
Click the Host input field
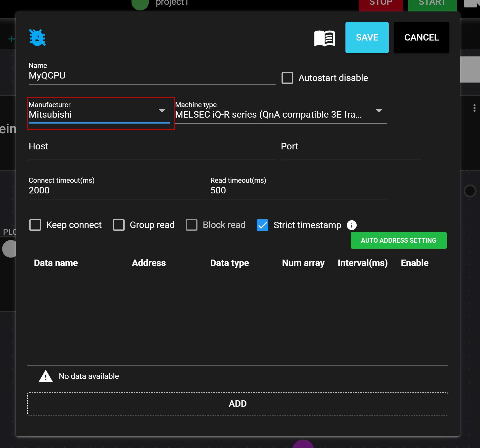tap(152, 151)
